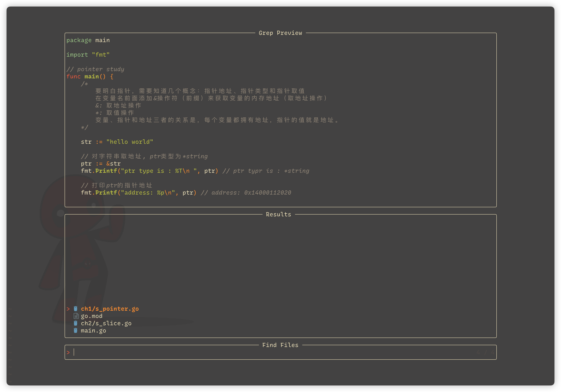Click the Find Files panel title

(280, 345)
